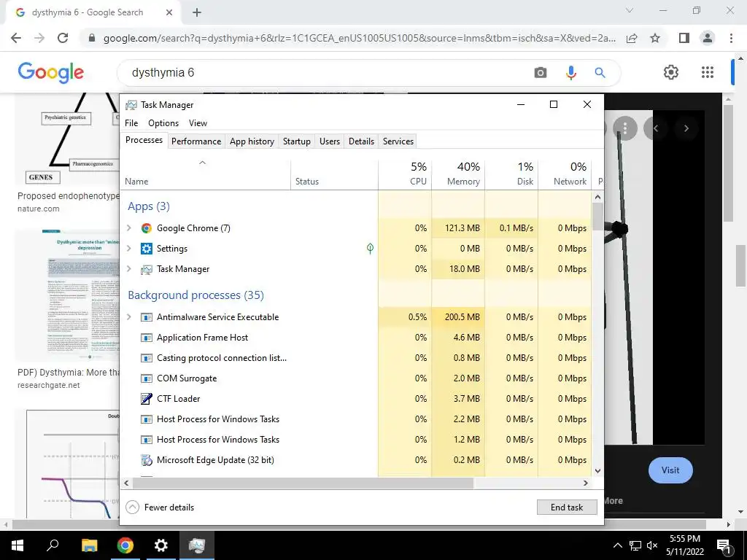The width and height of the screenshot is (747, 560).
Task: Click the Chrome address bar URL
Action: coord(359,38)
